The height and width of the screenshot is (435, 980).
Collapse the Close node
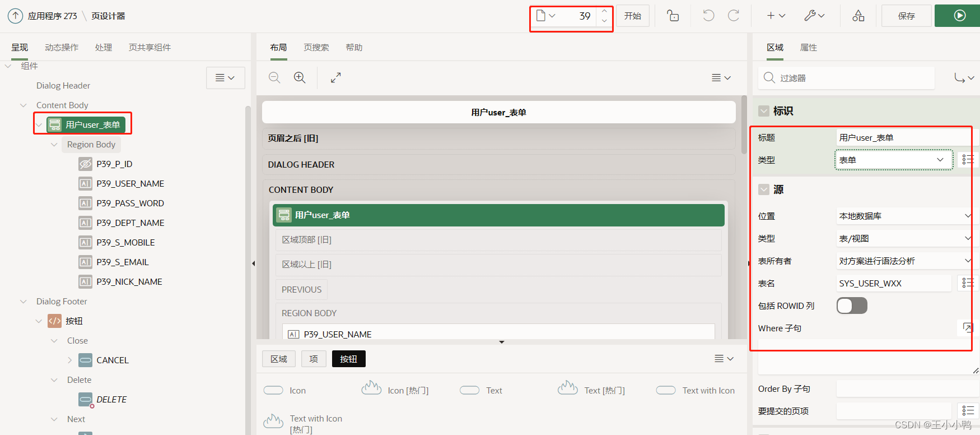[x=54, y=341]
